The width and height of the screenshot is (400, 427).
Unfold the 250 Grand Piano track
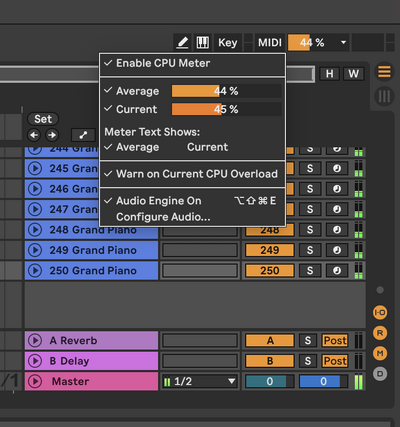35,270
